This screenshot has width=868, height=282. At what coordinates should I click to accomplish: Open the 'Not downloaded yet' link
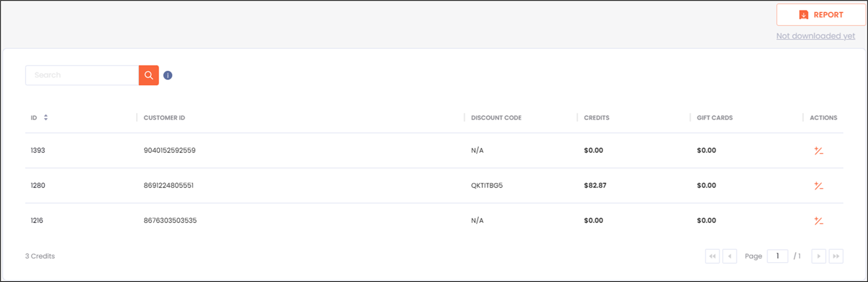point(815,36)
